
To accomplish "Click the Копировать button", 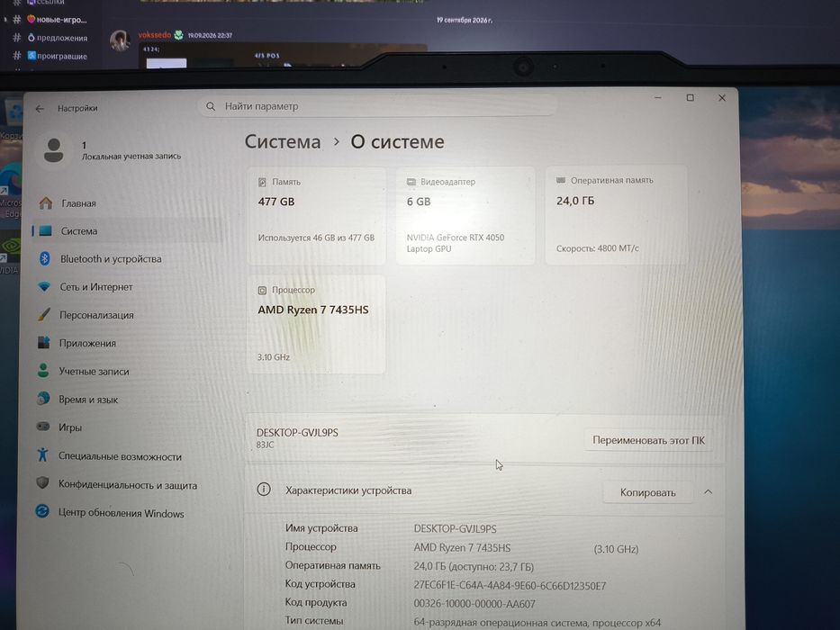I will click(647, 492).
